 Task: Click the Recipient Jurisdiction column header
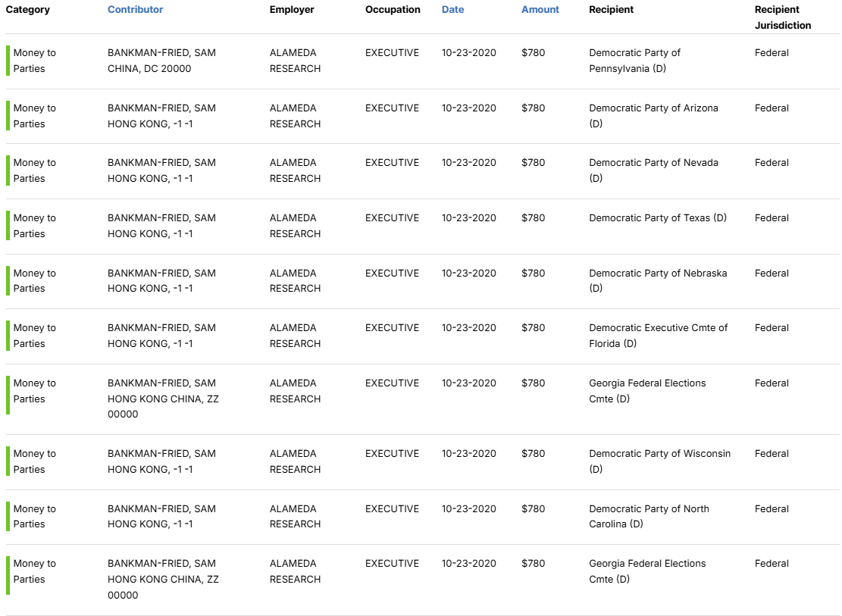[x=782, y=17]
